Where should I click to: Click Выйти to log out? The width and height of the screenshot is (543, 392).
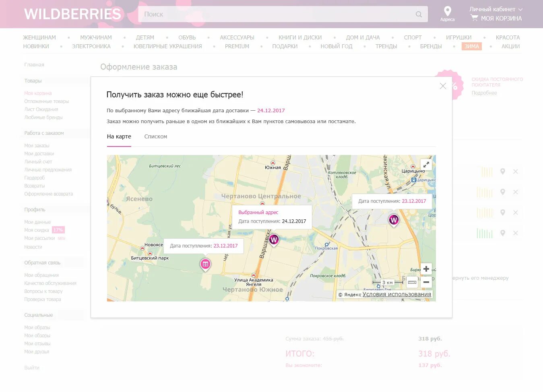(x=32, y=368)
